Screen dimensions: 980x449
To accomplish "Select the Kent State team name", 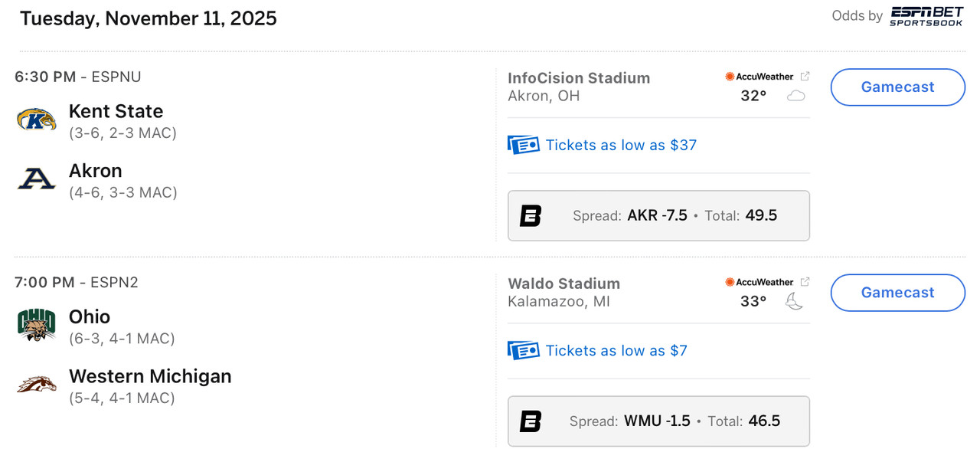I will [116, 111].
